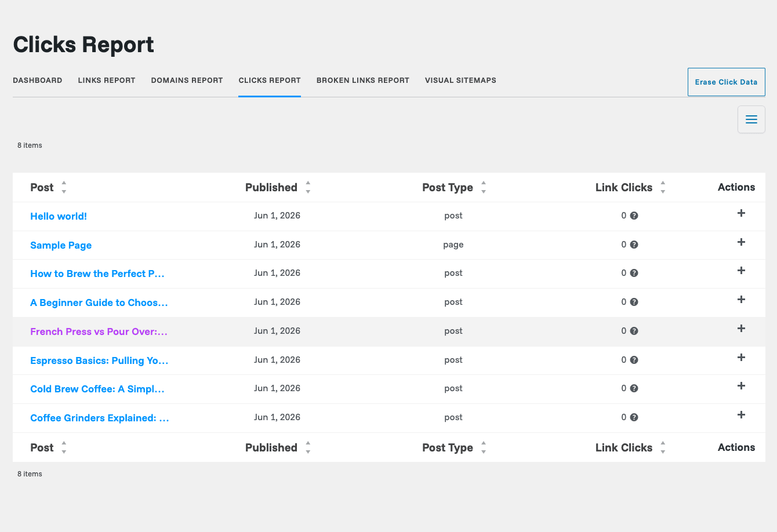Switch to the Links Report tab

coord(107,81)
